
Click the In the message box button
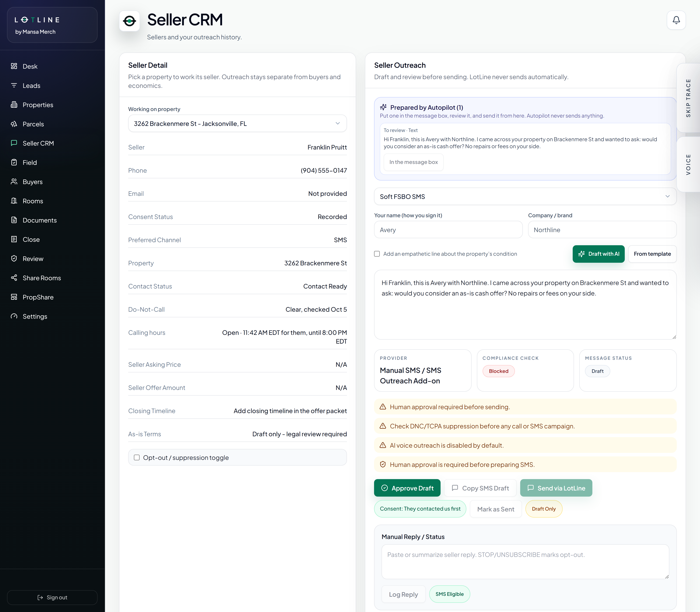pos(414,162)
